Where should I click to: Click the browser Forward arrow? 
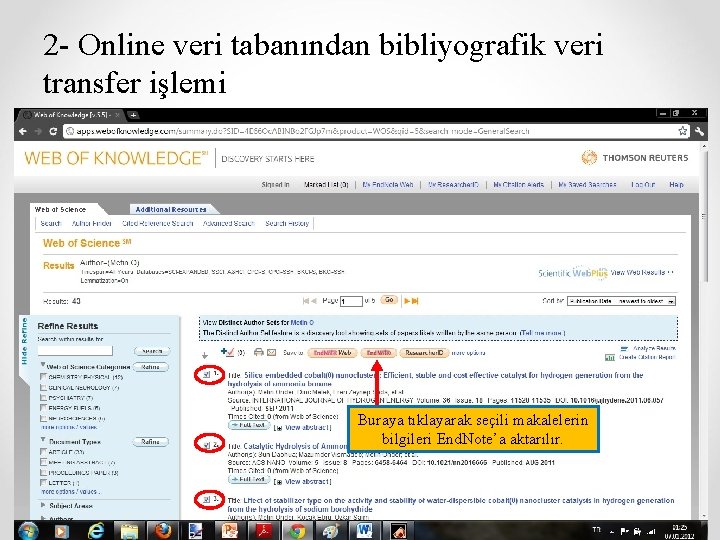click(38, 131)
